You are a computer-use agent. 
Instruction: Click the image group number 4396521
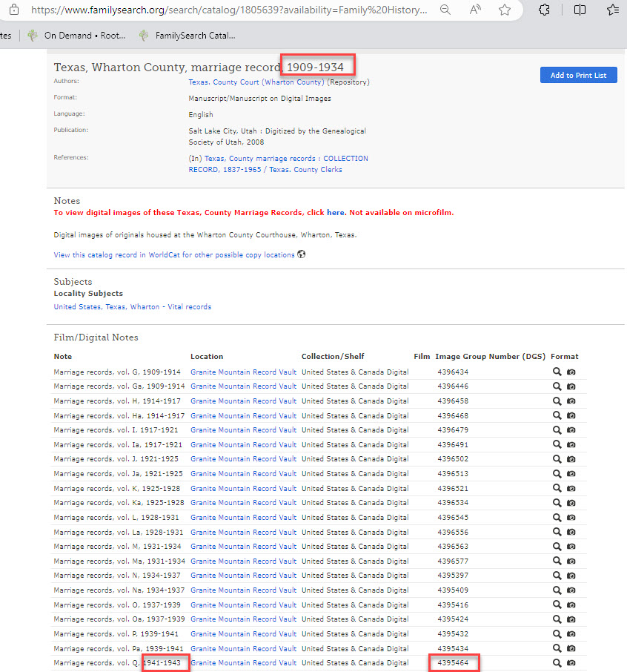coord(453,488)
